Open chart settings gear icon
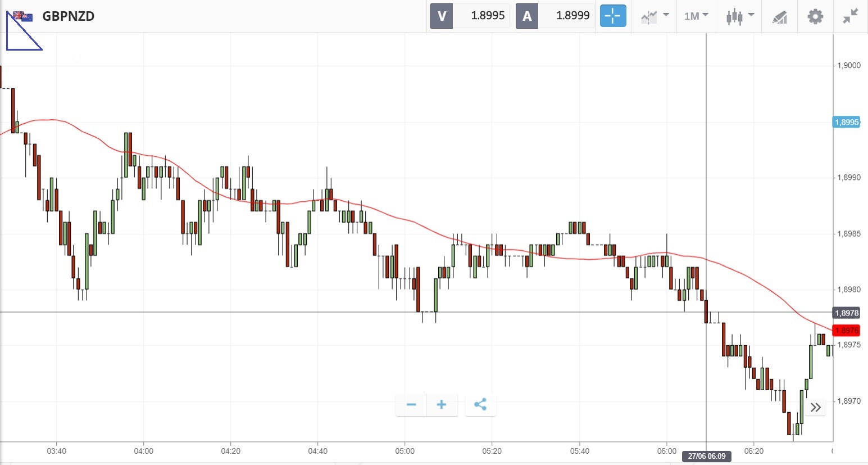Image resolution: width=868 pixels, height=465 pixels. pyautogui.click(x=815, y=16)
